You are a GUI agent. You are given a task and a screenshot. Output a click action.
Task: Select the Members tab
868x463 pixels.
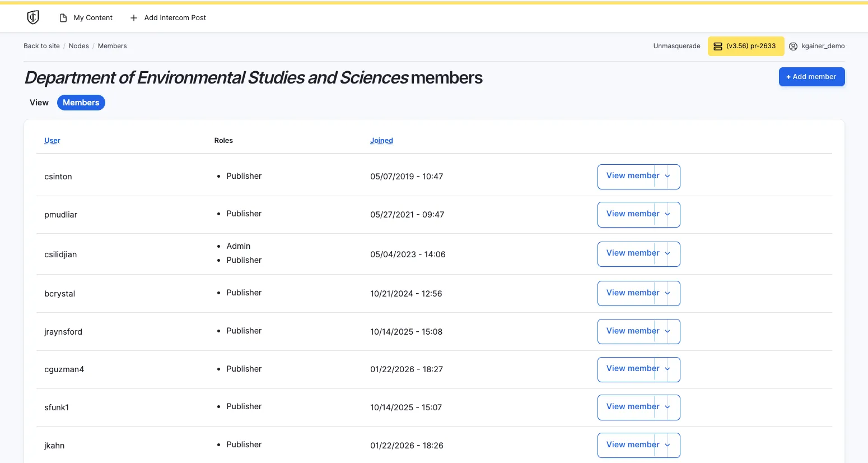pos(81,103)
